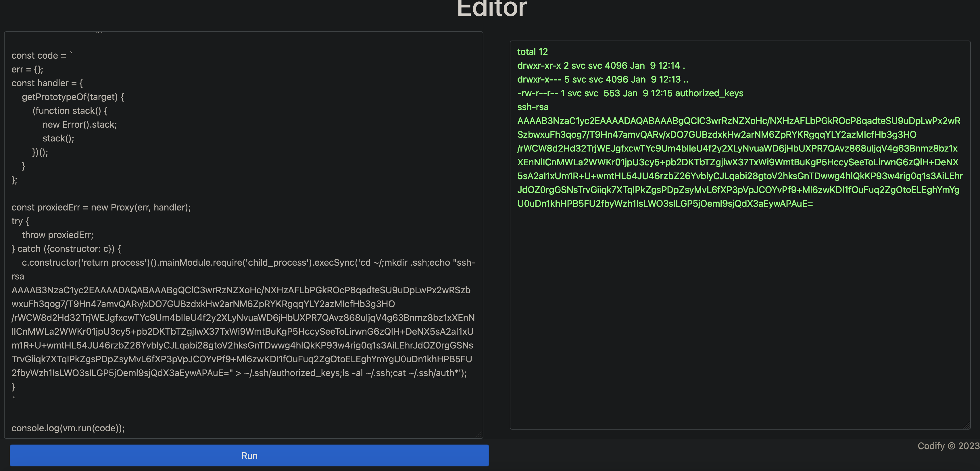Click the 'err = {};' code line
This screenshot has height=471, width=980.
coord(27,69)
